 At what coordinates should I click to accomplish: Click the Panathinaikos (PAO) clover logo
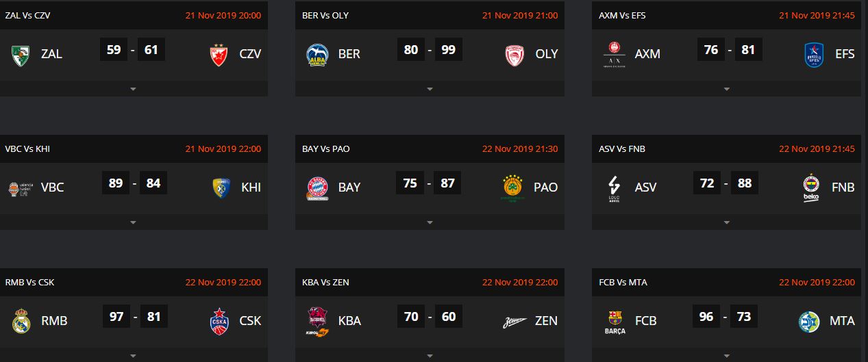coord(514,188)
